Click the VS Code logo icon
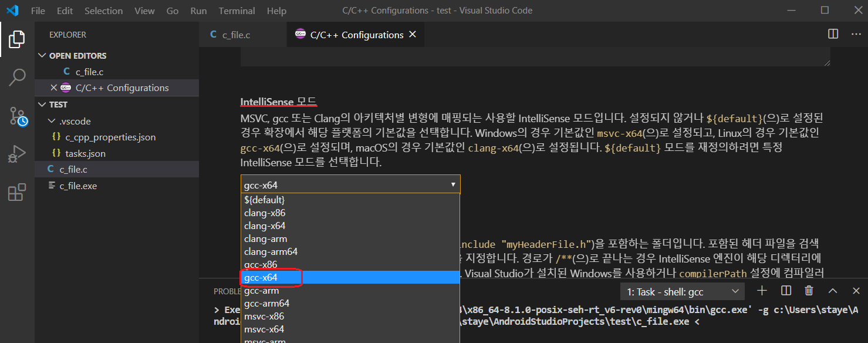This screenshot has height=343, width=868. [x=12, y=11]
